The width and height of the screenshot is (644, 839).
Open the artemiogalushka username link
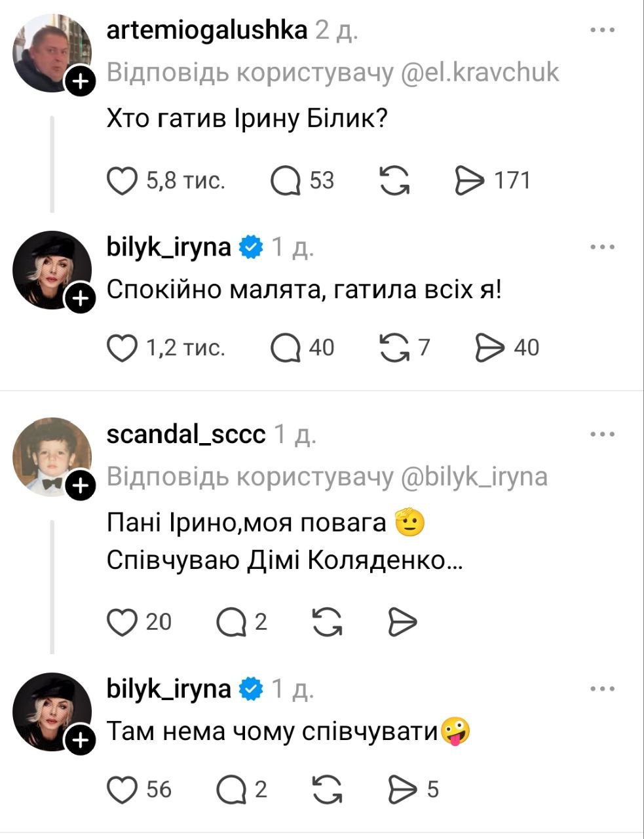tap(206, 30)
